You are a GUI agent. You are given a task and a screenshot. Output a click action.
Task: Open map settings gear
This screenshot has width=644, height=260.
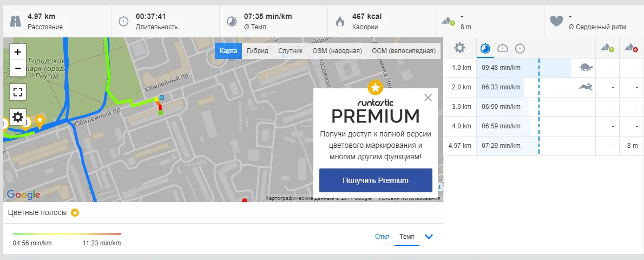click(18, 117)
